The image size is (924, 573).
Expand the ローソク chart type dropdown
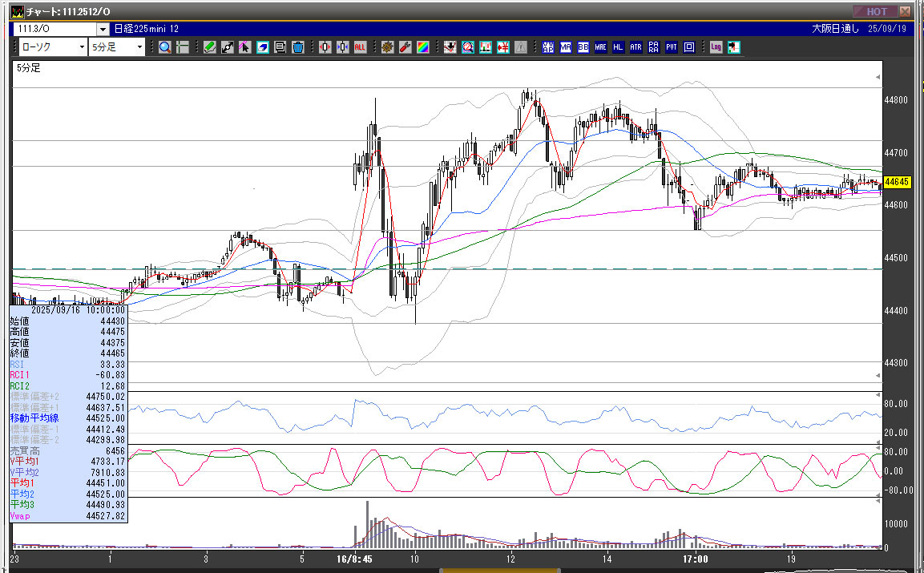click(x=83, y=47)
